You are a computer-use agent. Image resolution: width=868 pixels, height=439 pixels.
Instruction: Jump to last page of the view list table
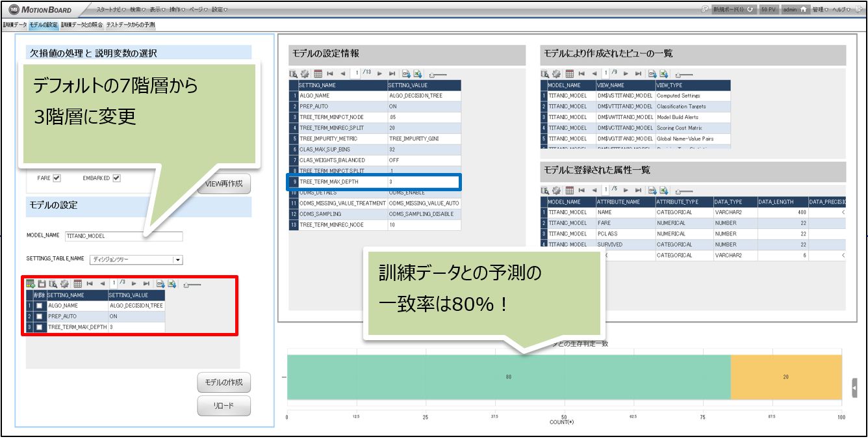(x=638, y=74)
